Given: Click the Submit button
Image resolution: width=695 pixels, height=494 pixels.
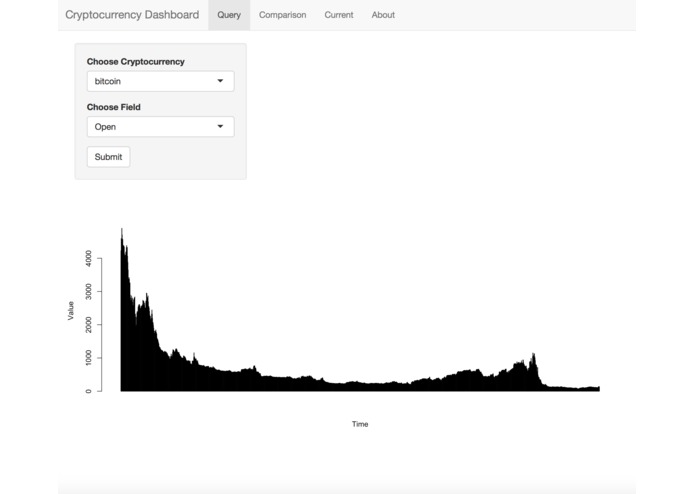Looking at the screenshot, I should pyautogui.click(x=108, y=157).
